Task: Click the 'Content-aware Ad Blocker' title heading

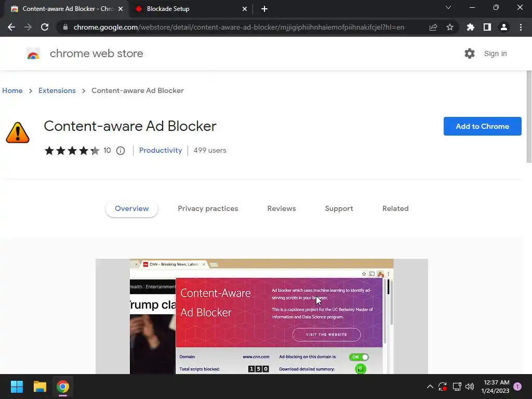Action: [130, 126]
